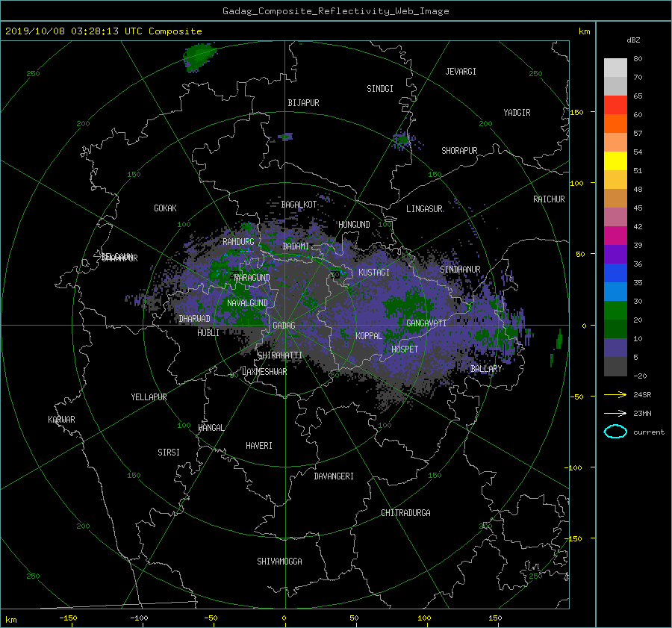The height and width of the screenshot is (628, 672).
Task: Click the -20 value on the dBZ scale
Action: [x=640, y=376]
